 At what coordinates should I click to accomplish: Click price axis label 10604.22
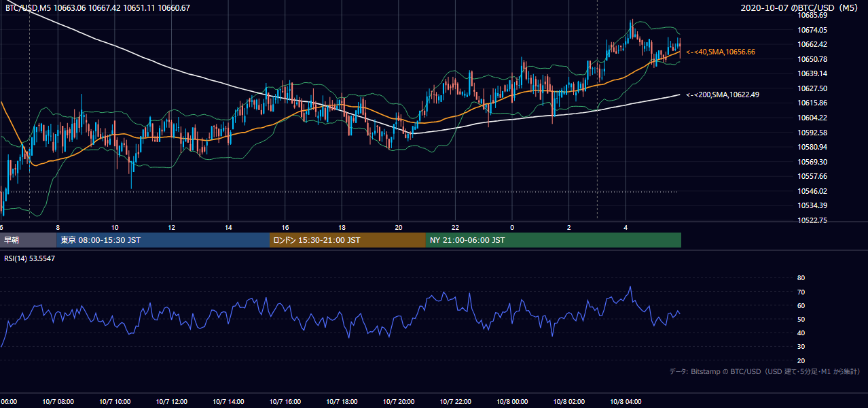coord(812,118)
